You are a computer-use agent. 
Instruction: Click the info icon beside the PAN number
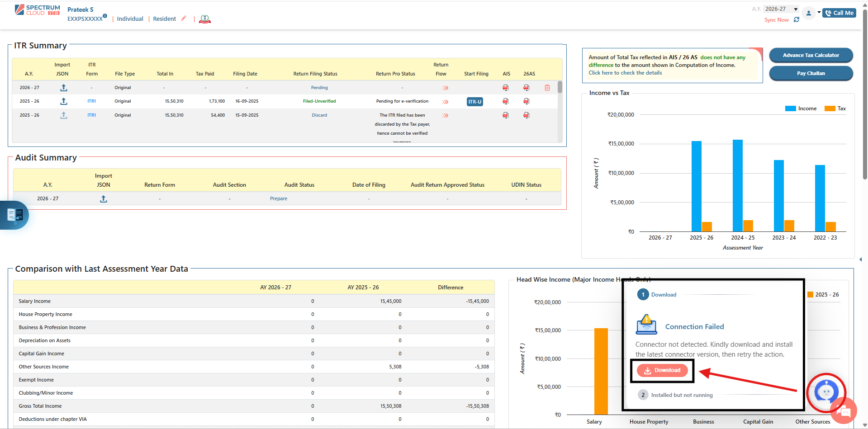pyautogui.click(x=105, y=16)
